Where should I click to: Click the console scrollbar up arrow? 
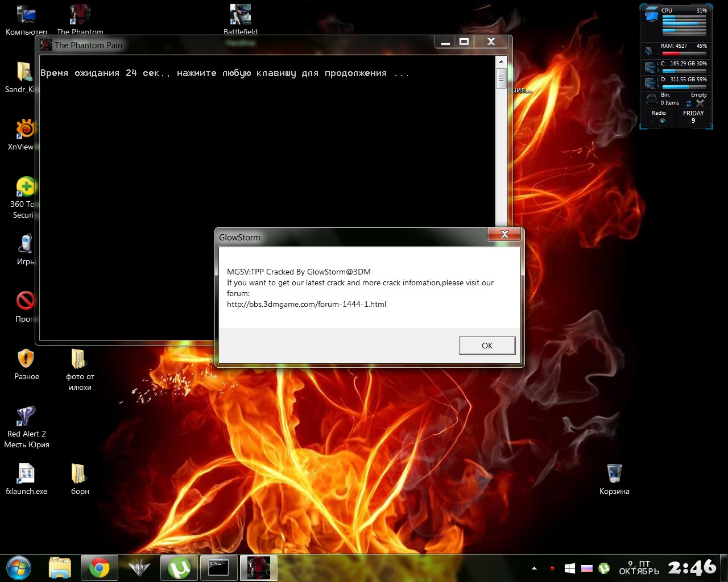501,61
